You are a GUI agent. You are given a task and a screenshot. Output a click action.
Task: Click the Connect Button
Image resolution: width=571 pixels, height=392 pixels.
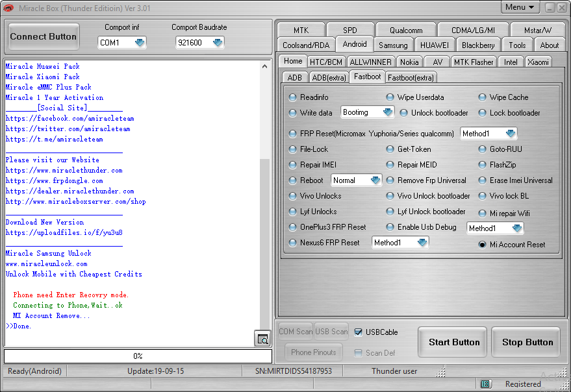click(44, 37)
